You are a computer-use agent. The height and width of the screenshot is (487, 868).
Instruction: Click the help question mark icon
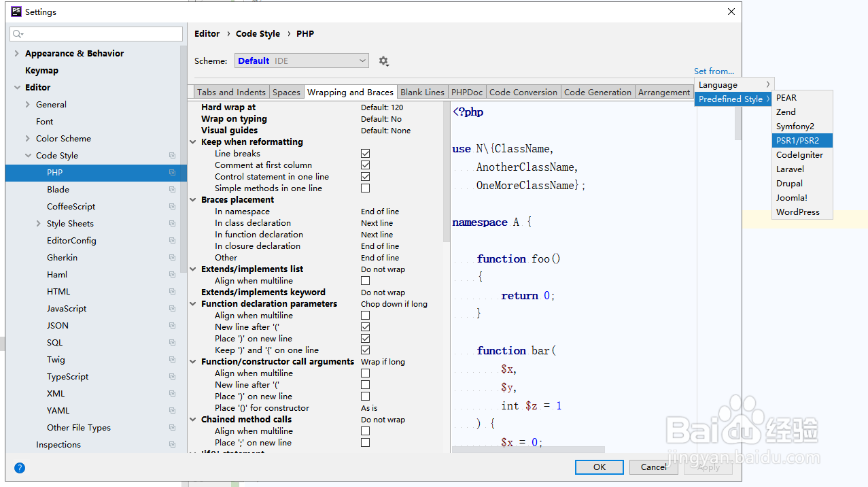tap(20, 467)
